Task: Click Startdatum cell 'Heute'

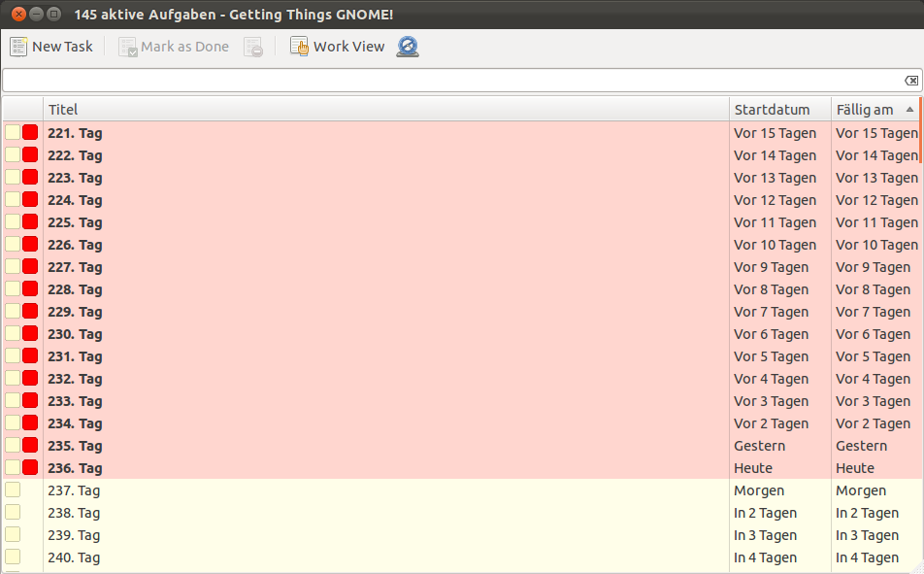Action: point(753,468)
